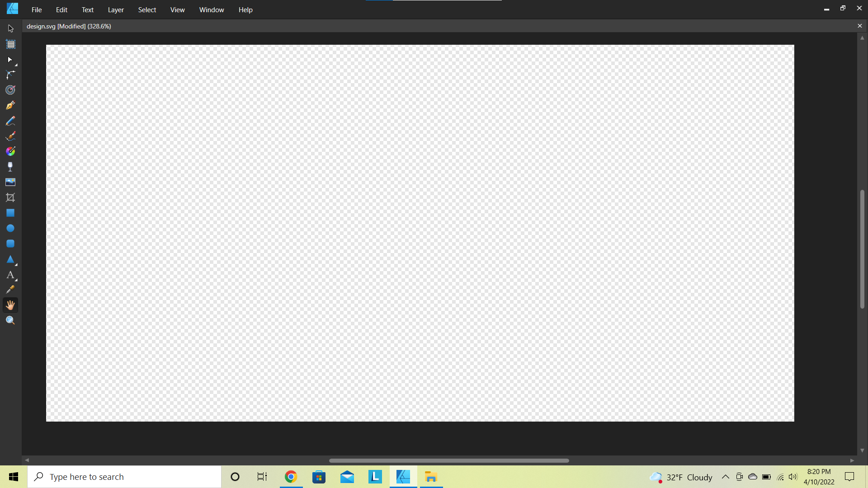Pick the Place Image tool

(10, 182)
